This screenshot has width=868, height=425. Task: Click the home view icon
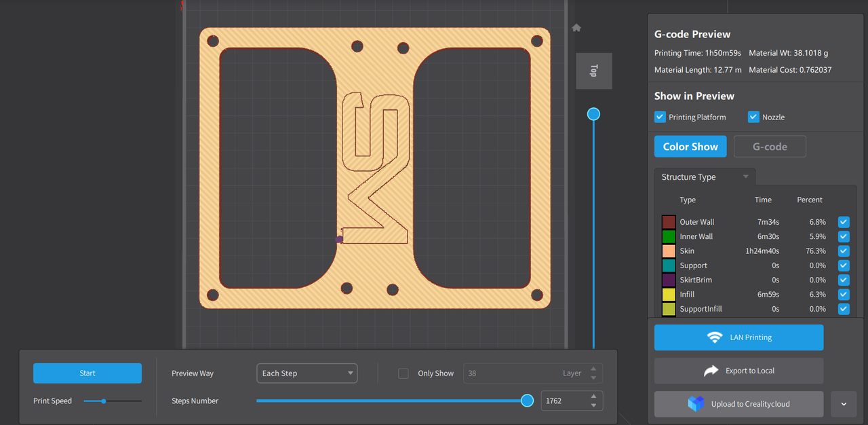click(x=576, y=28)
